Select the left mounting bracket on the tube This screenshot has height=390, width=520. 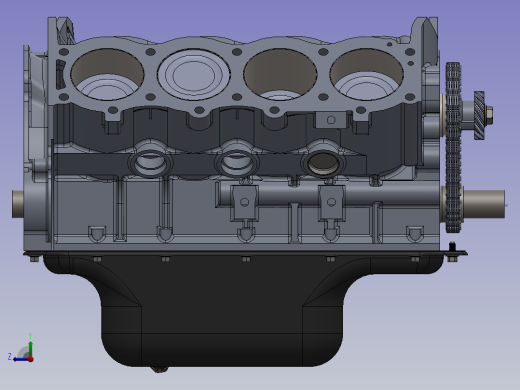click(x=245, y=204)
